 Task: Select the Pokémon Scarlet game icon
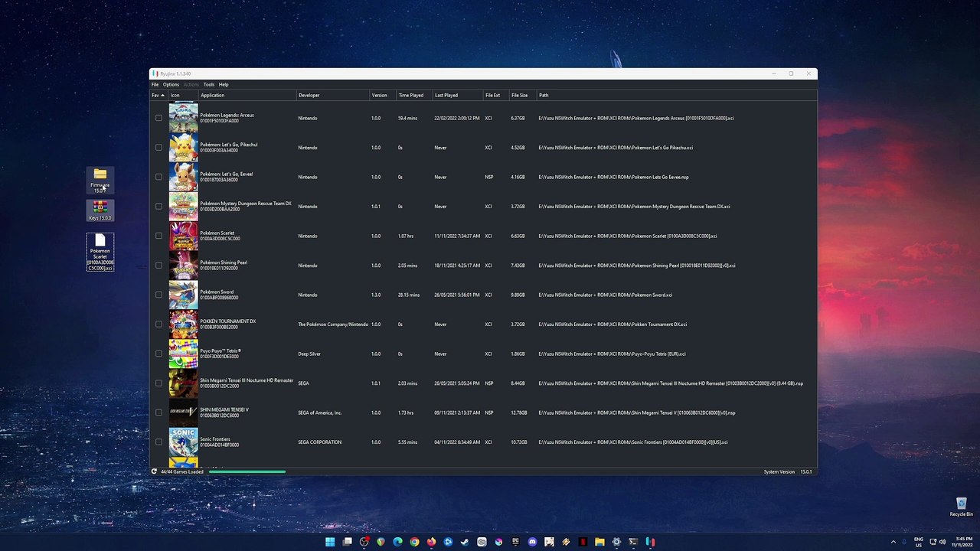pos(183,236)
